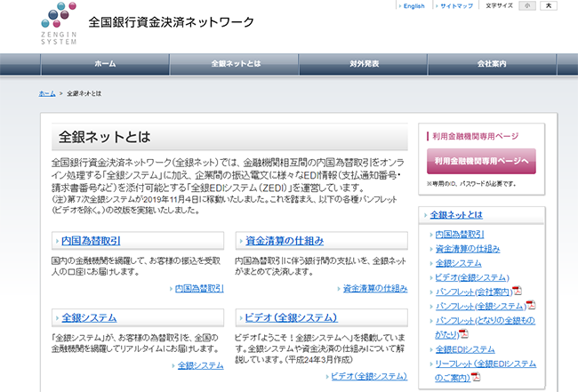The width and height of the screenshot is (578, 392).
Task: Go to 利用金融機関専用ページへ button
Action: coord(481,161)
